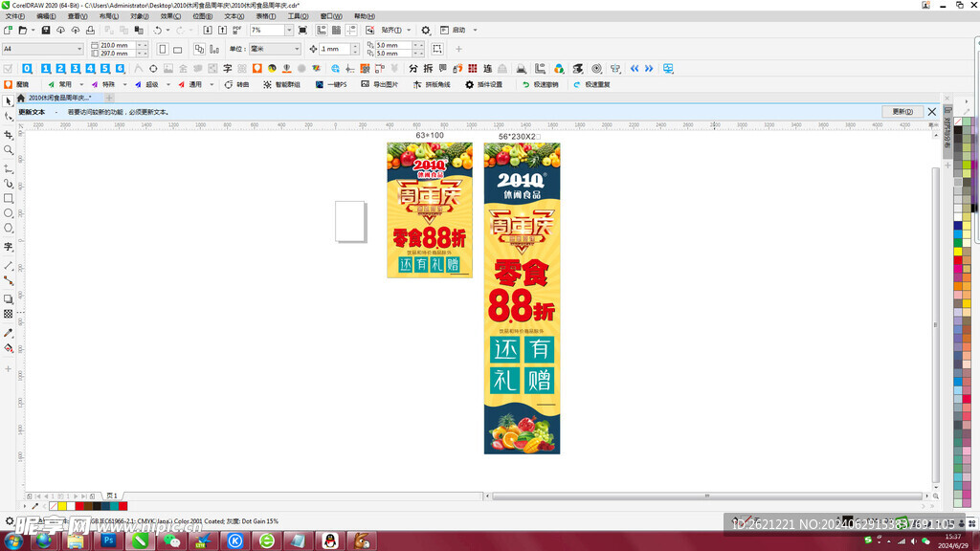
Task: Pick the red swatch in bottom palette
Action: tap(122, 506)
